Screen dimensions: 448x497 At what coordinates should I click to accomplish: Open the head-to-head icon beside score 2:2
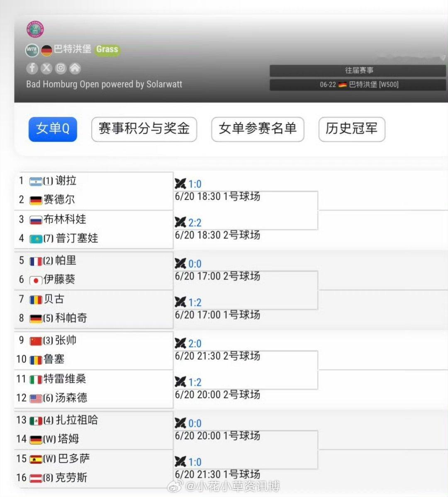(x=180, y=222)
